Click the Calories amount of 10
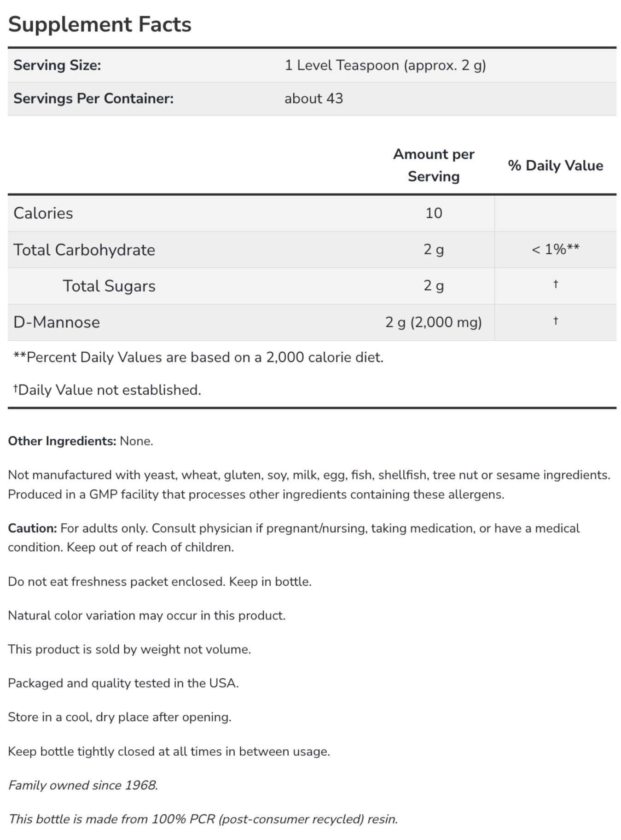Viewport: 621px width, 840px height. [434, 213]
